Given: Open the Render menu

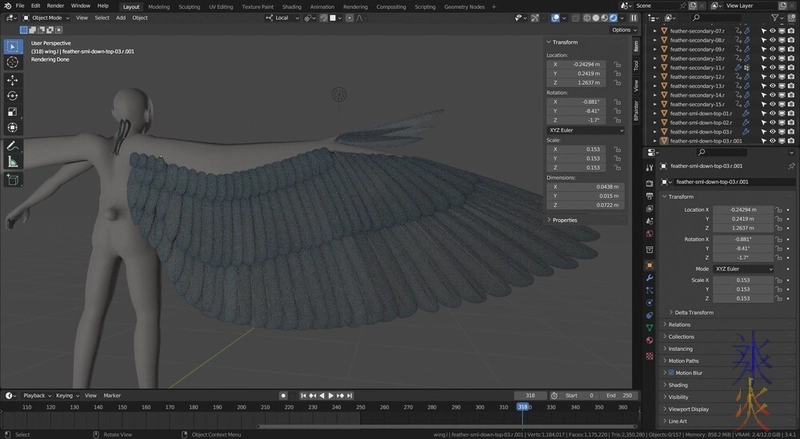Looking at the screenshot, I should (x=55, y=6).
